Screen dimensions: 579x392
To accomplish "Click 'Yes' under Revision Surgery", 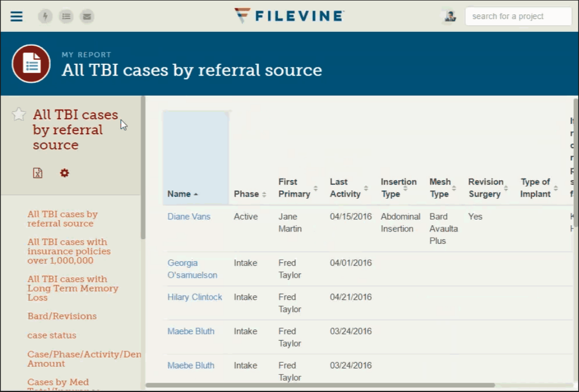I will (x=475, y=217).
